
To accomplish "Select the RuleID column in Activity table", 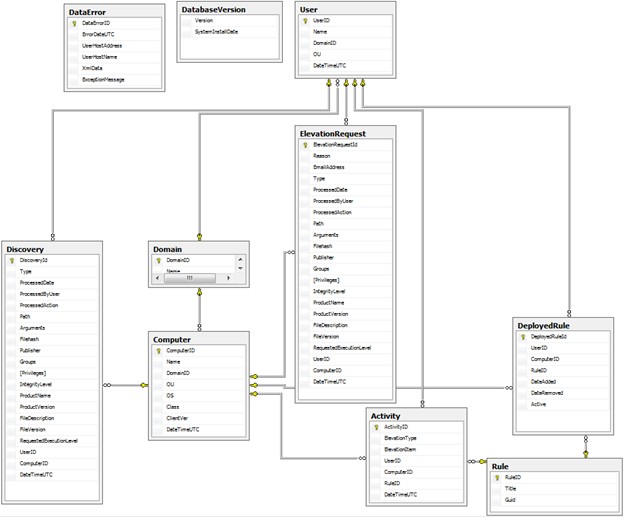I will click(x=417, y=484).
